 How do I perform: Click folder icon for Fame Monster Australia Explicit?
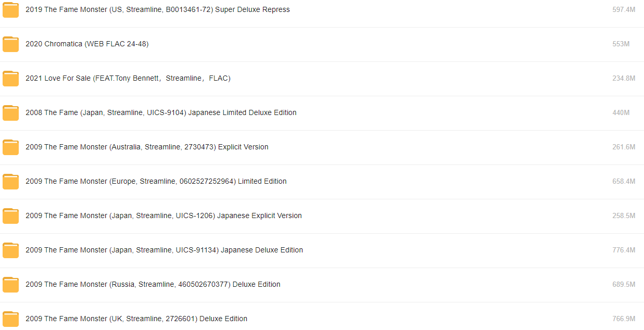coord(10,147)
